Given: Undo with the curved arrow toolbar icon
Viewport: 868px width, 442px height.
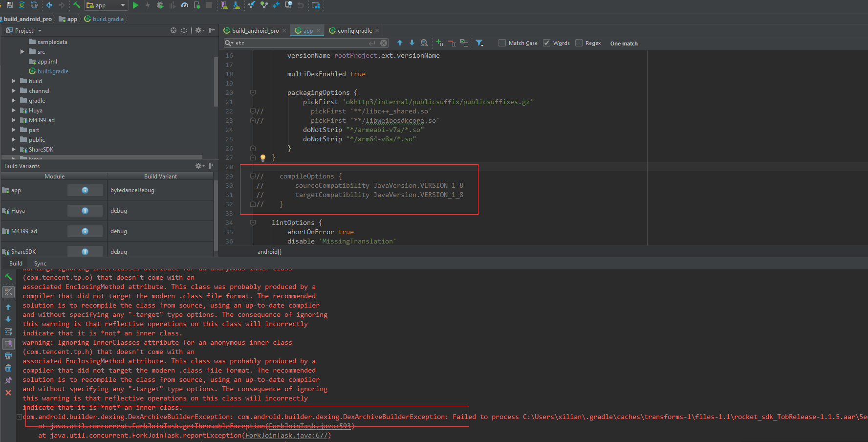Looking at the screenshot, I should 301,5.
